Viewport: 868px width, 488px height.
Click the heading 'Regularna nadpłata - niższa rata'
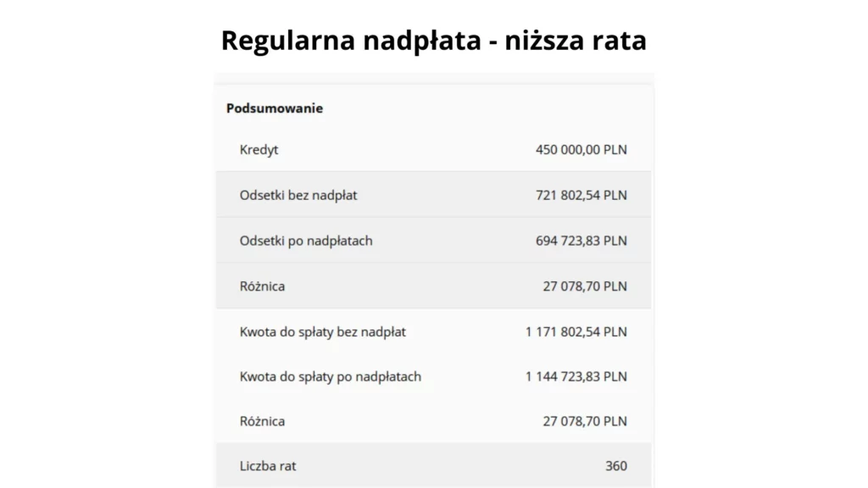click(x=433, y=41)
